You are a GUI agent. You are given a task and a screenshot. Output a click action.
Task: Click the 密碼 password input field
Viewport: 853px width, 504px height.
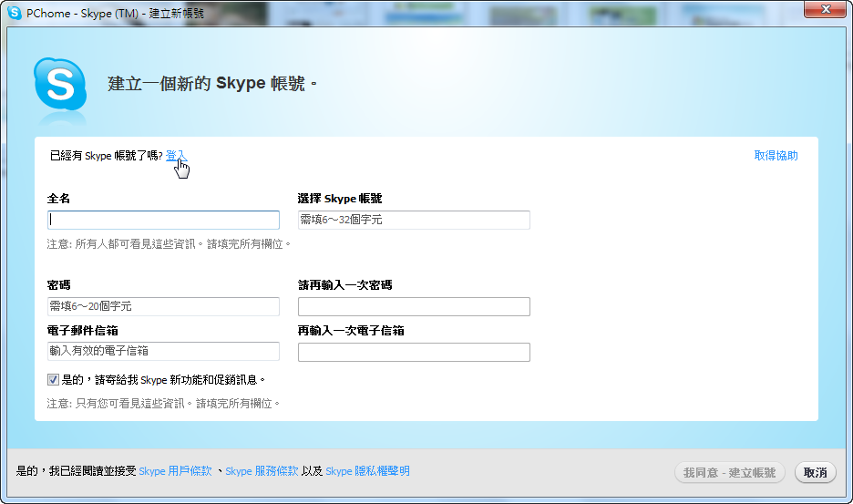(x=163, y=306)
